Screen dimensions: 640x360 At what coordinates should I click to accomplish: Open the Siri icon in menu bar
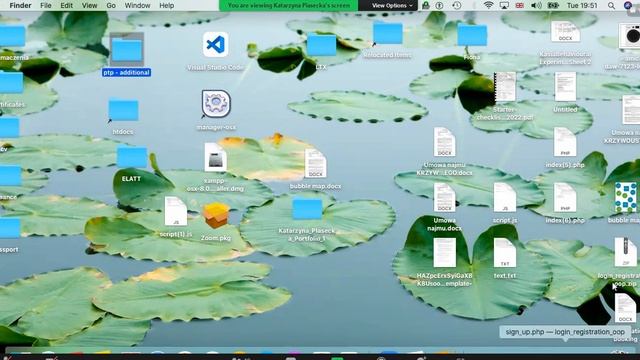click(628, 5)
